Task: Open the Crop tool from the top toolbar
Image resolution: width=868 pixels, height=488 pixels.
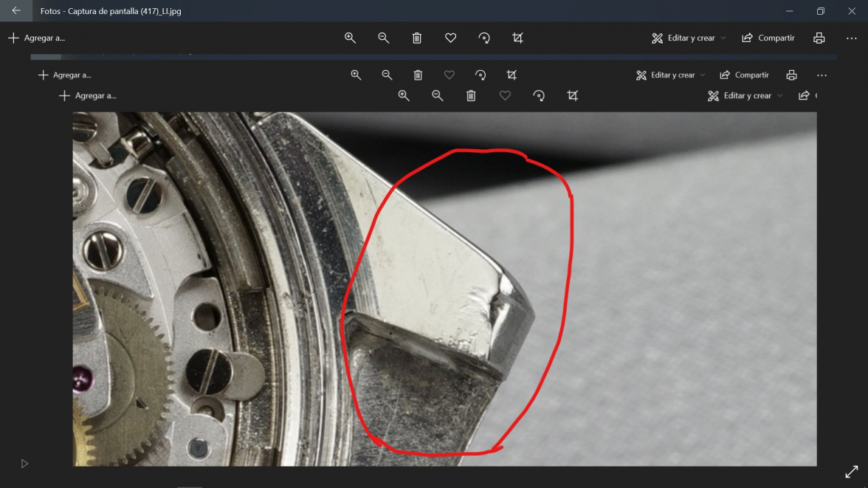Action: point(517,38)
